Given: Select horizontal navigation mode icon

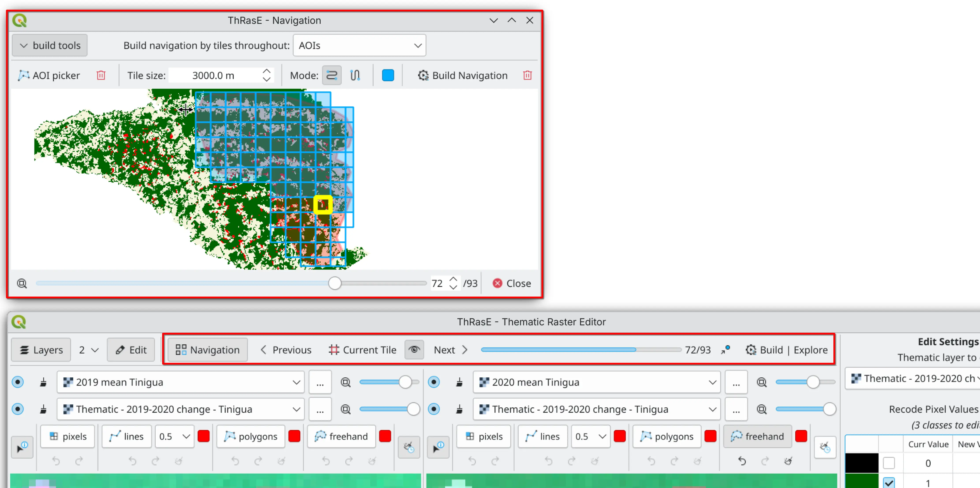Looking at the screenshot, I should 331,75.
